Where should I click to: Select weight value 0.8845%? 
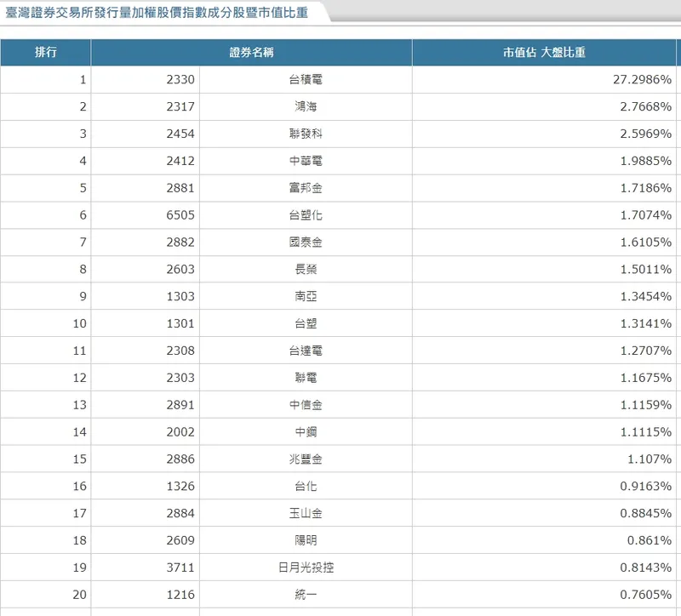[x=645, y=513]
